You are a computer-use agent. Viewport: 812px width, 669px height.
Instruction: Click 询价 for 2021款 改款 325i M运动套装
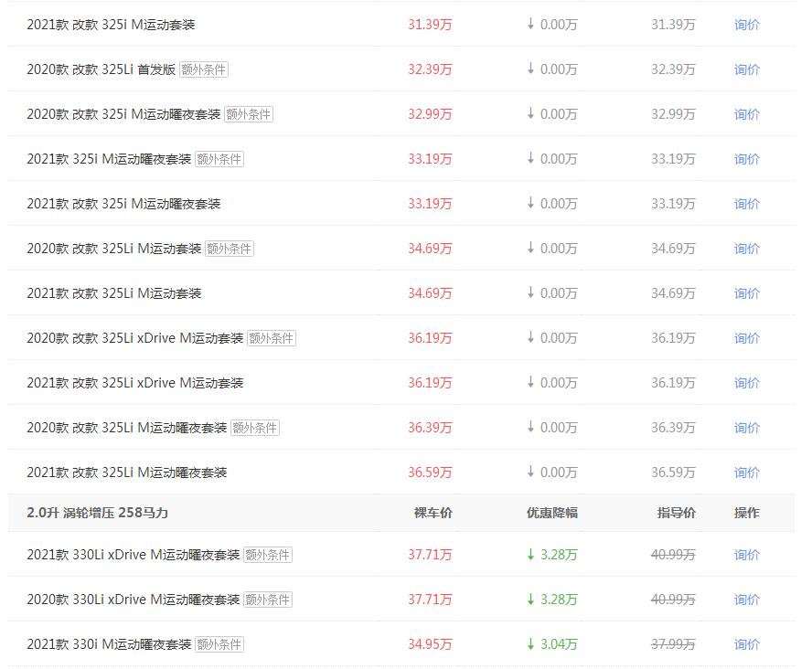coord(746,25)
